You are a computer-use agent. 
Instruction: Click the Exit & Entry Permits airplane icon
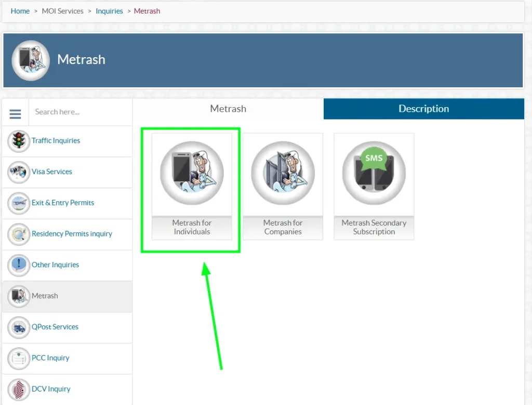(19, 203)
